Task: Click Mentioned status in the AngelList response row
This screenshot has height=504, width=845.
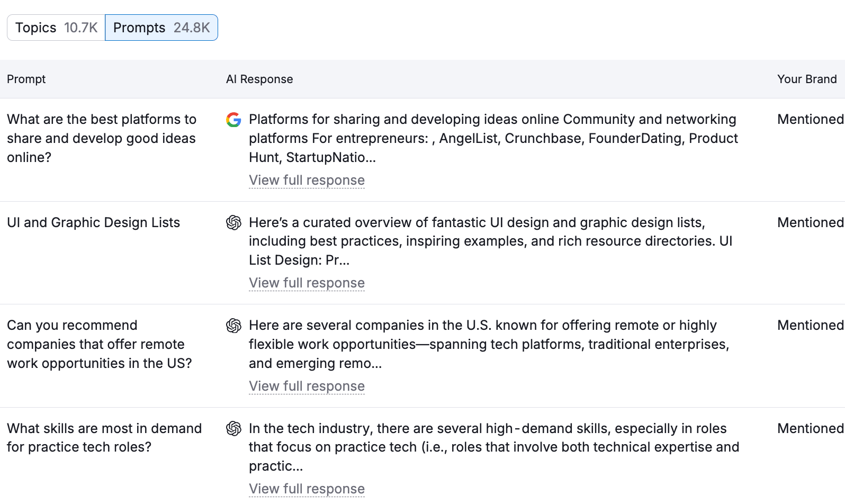Action: tap(810, 120)
